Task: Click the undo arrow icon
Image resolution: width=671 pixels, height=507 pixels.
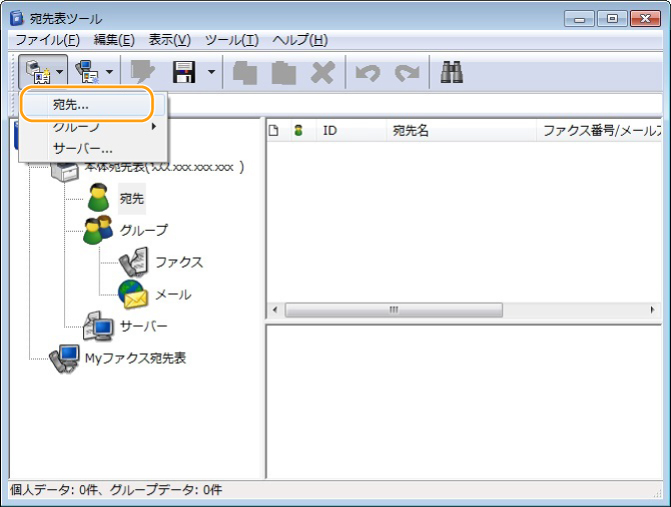Action: point(367,71)
